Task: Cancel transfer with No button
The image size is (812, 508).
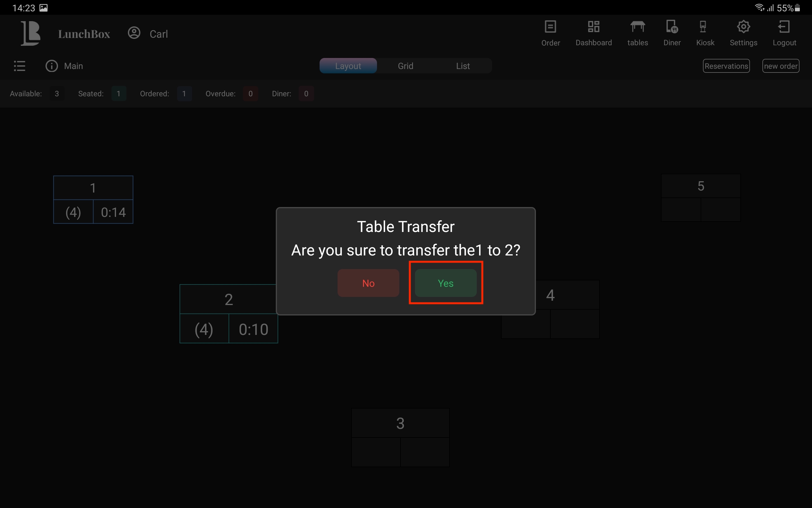Action: [x=368, y=283]
